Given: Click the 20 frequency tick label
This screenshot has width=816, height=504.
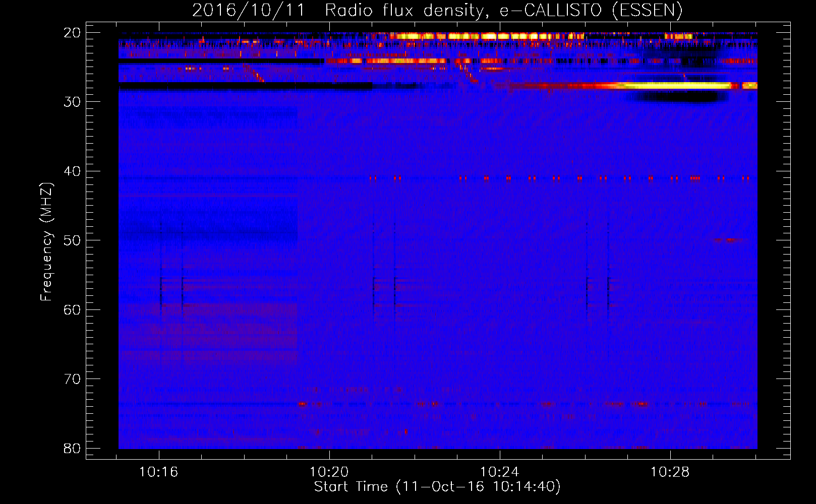Looking at the screenshot, I should (72, 33).
